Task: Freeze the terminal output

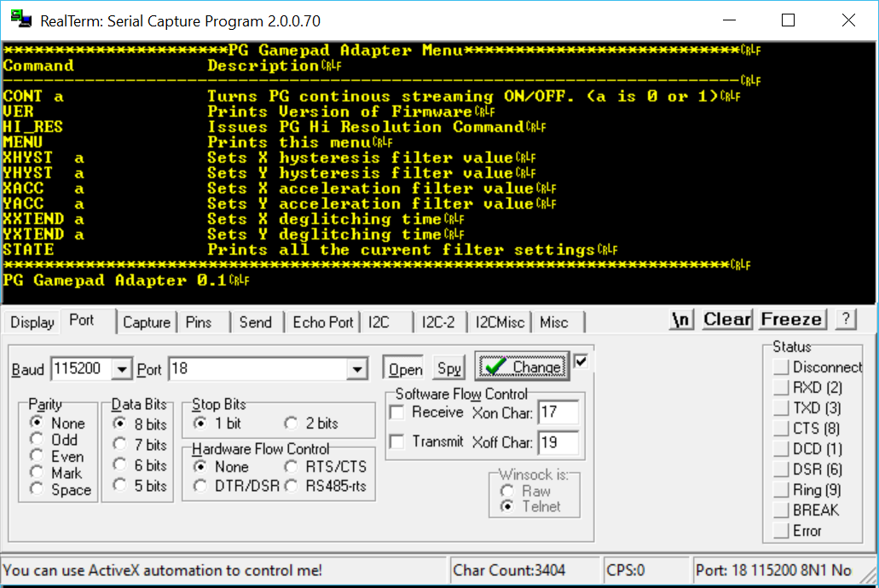Action: (x=791, y=320)
